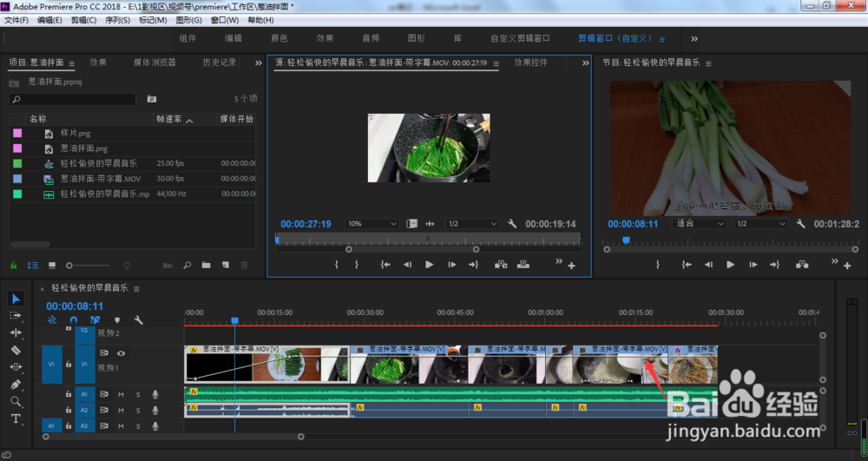Select the Zoom magnifier tool

point(16,401)
